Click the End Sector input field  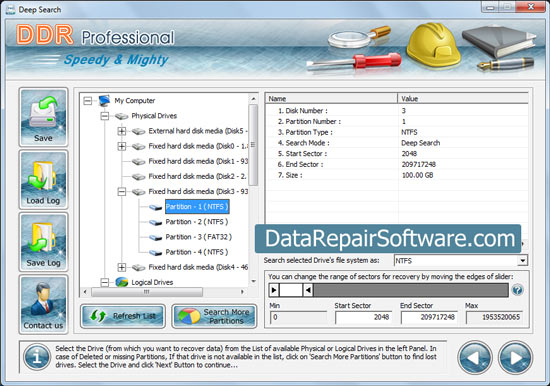[x=429, y=317]
